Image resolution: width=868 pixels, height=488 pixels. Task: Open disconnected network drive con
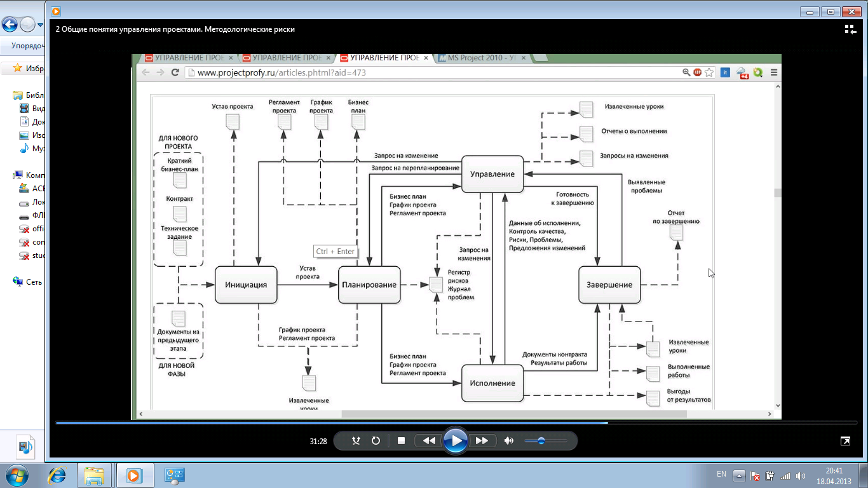[25, 242]
